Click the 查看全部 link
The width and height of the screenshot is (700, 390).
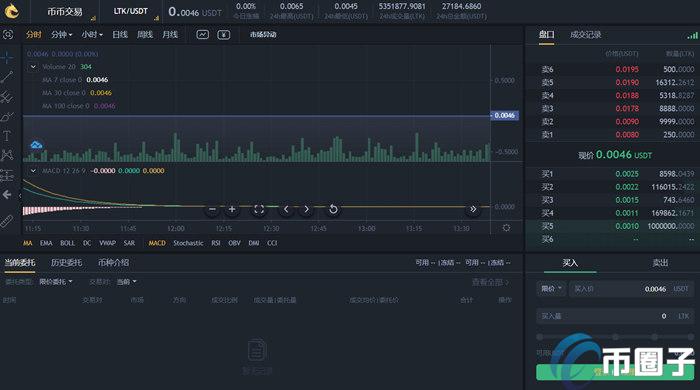tap(490, 282)
